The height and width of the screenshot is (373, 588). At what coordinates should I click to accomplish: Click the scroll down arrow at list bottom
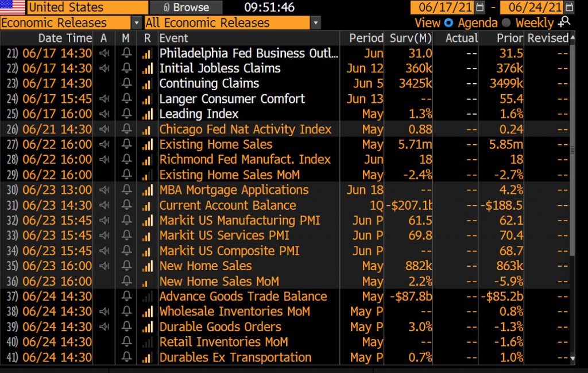pyautogui.click(x=572, y=359)
